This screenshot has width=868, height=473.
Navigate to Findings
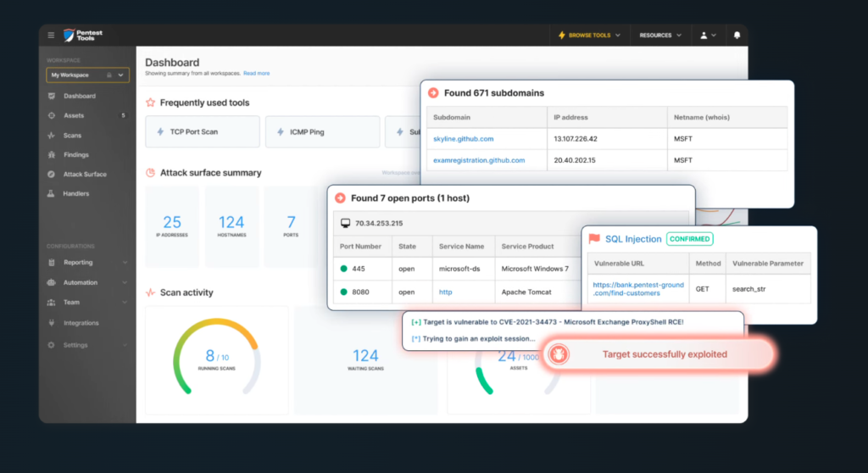tap(75, 154)
